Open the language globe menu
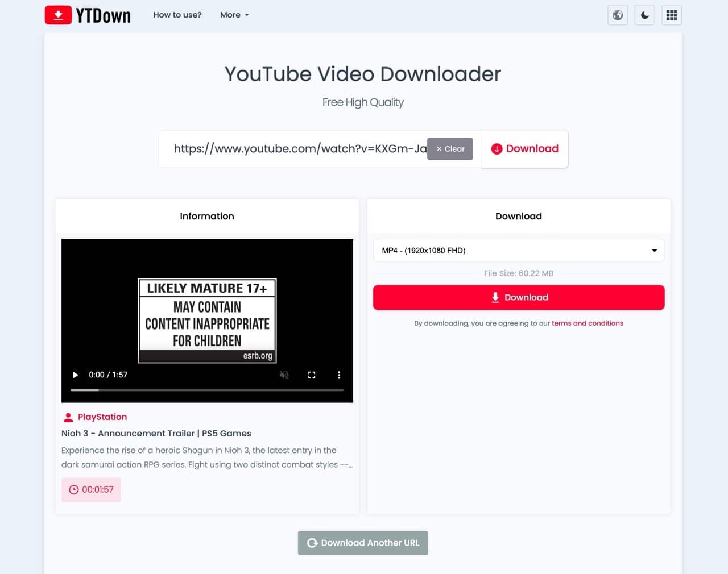The image size is (728, 574). (618, 15)
